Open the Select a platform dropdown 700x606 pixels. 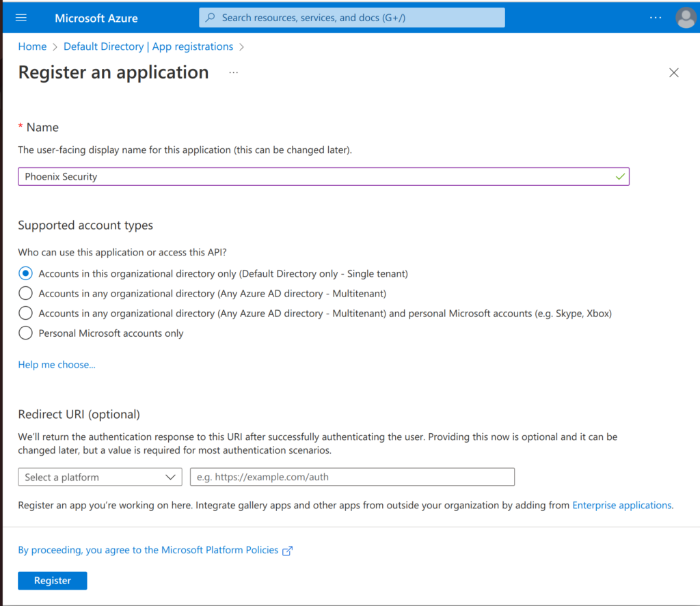click(100, 477)
